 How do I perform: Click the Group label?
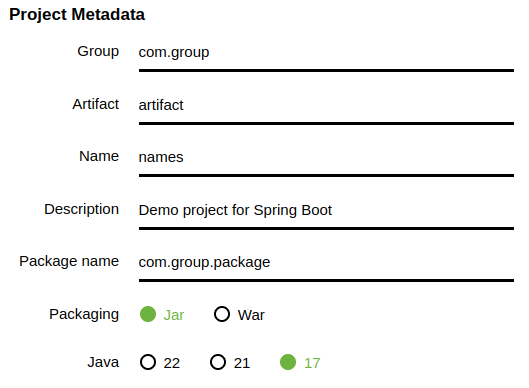(98, 52)
